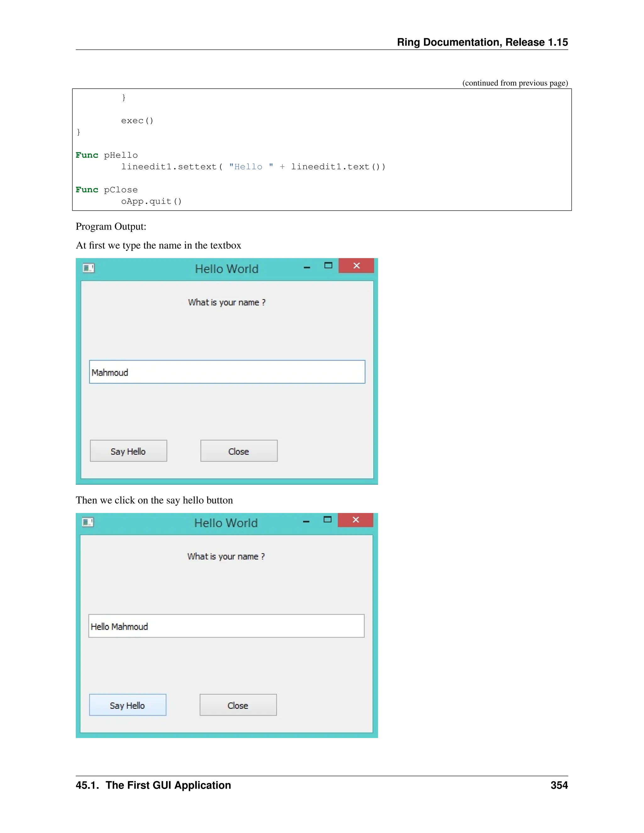644x833 pixels.
Task: Minimize the upper Hello World window
Action: pyautogui.click(x=307, y=268)
